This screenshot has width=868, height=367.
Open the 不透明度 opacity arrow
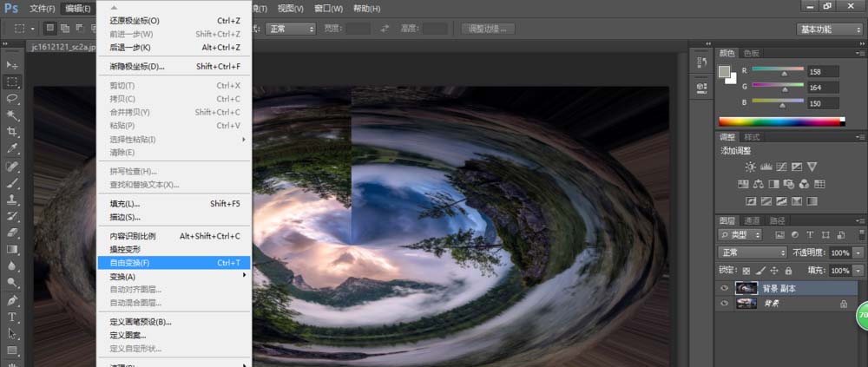coord(857,253)
